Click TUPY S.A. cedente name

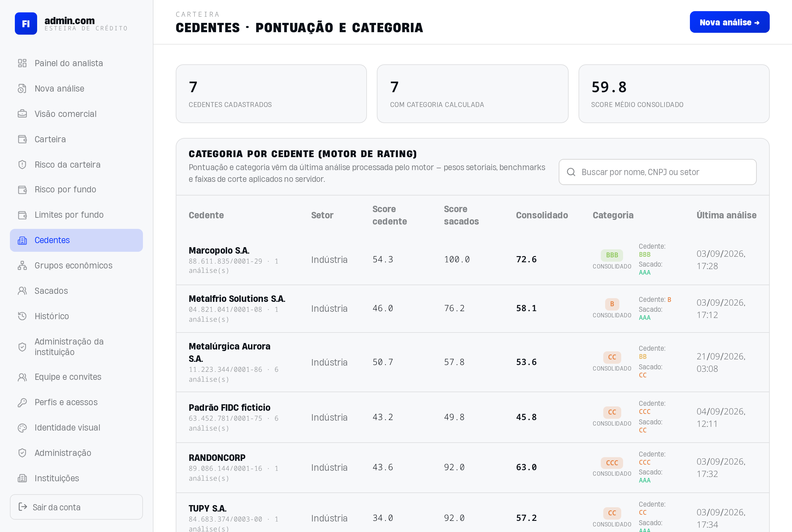click(x=208, y=508)
